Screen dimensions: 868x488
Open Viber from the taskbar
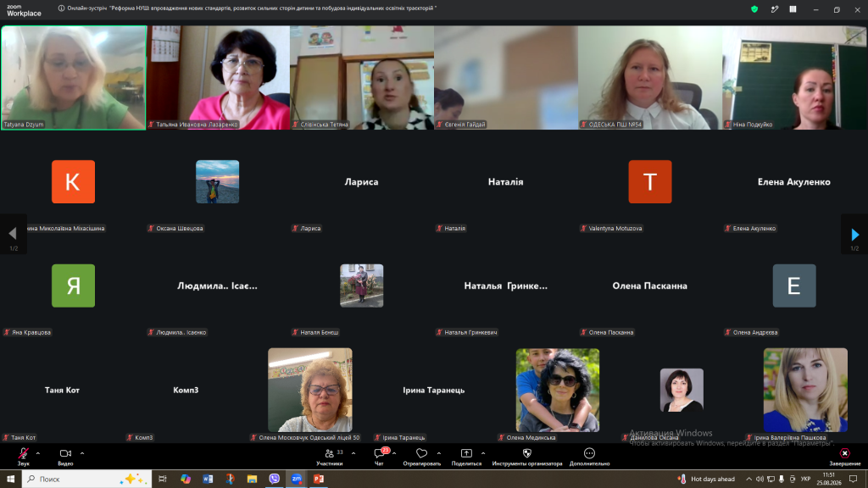274,479
